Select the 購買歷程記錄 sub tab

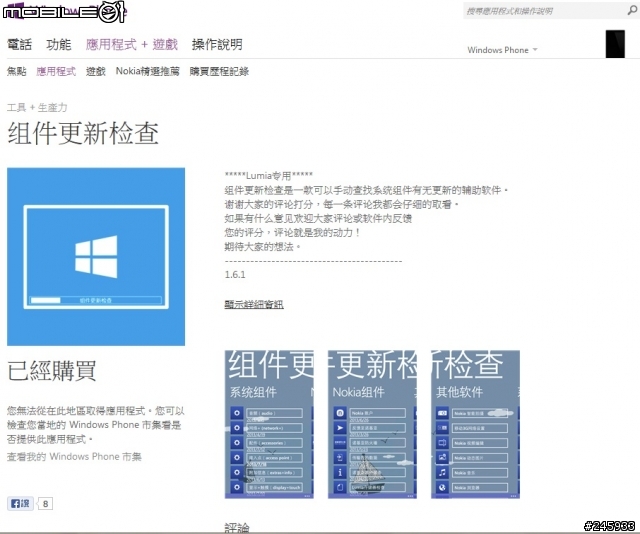219,71
